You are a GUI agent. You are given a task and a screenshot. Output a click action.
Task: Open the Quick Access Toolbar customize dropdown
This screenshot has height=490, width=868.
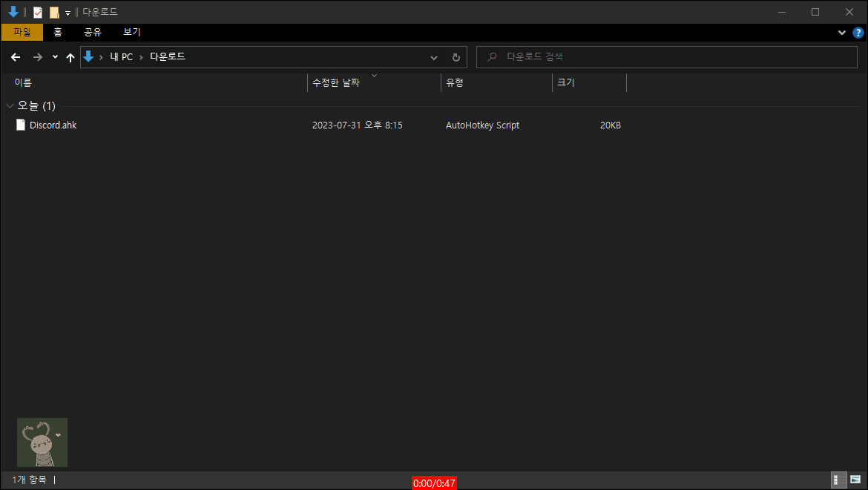(x=68, y=13)
